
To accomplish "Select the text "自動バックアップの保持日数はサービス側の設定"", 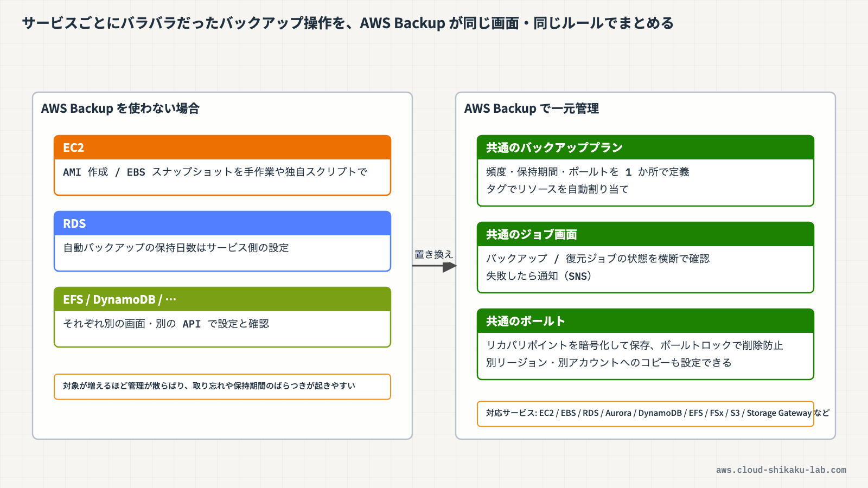I will (176, 248).
